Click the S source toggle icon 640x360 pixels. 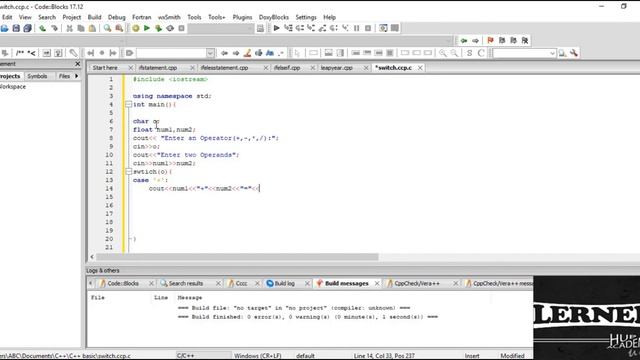tap(469, 53)
